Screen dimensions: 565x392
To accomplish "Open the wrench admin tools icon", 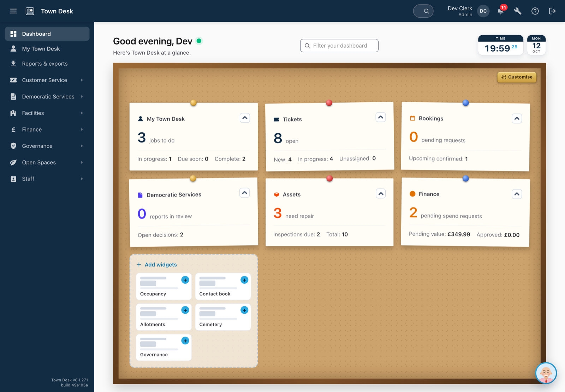I will pyautogui.click(x=518, y=11).
